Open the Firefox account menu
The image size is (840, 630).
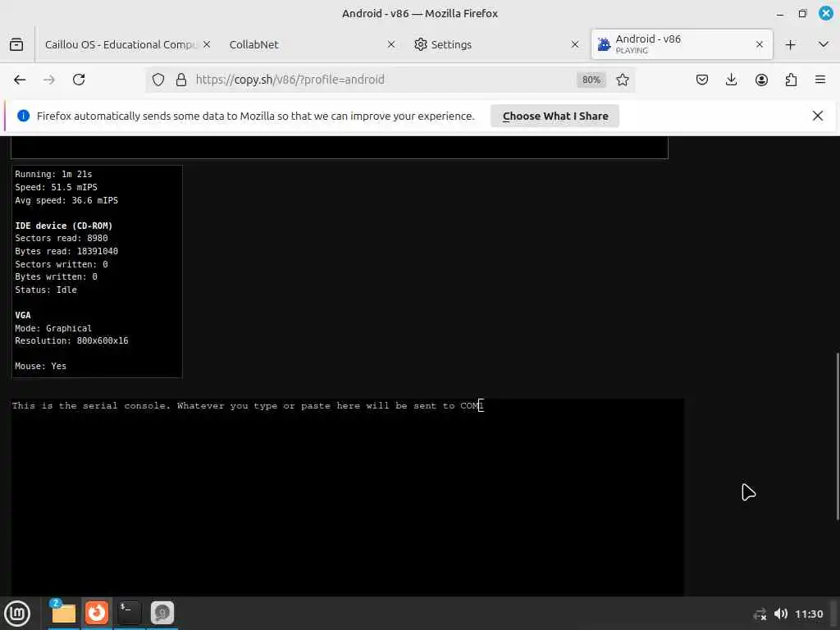pos(761,80)
